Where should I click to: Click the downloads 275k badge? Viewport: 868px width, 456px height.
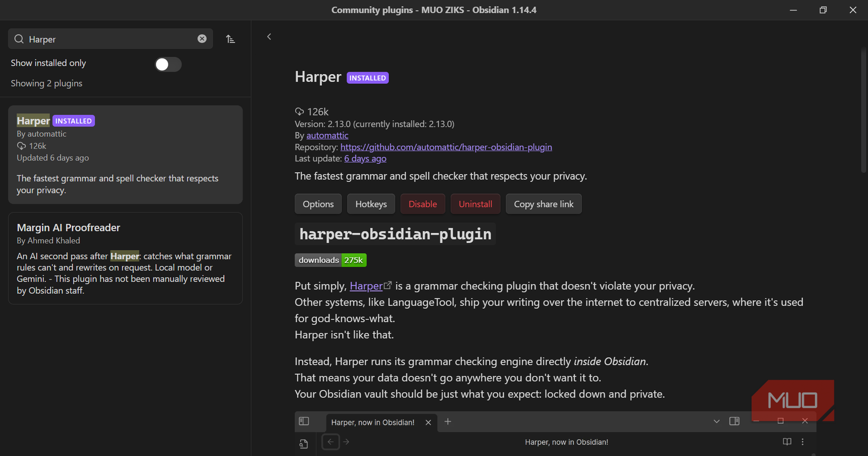[330, 260]
